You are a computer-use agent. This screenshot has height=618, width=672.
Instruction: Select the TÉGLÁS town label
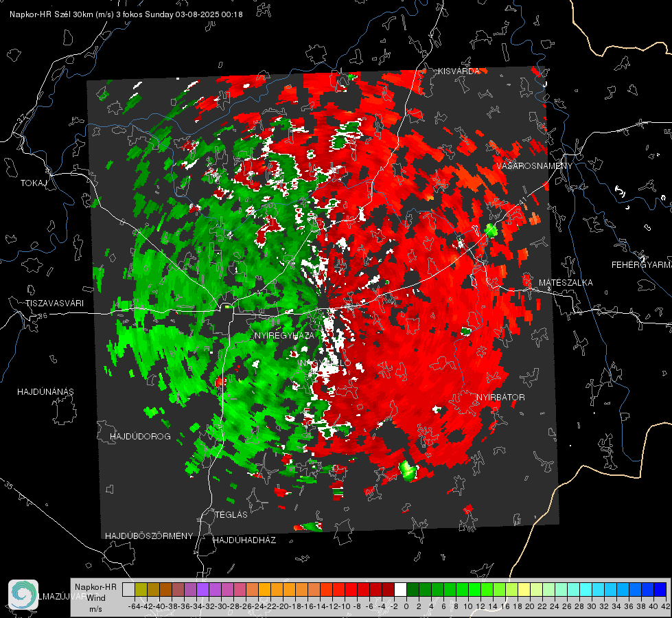tap(231, 514)
